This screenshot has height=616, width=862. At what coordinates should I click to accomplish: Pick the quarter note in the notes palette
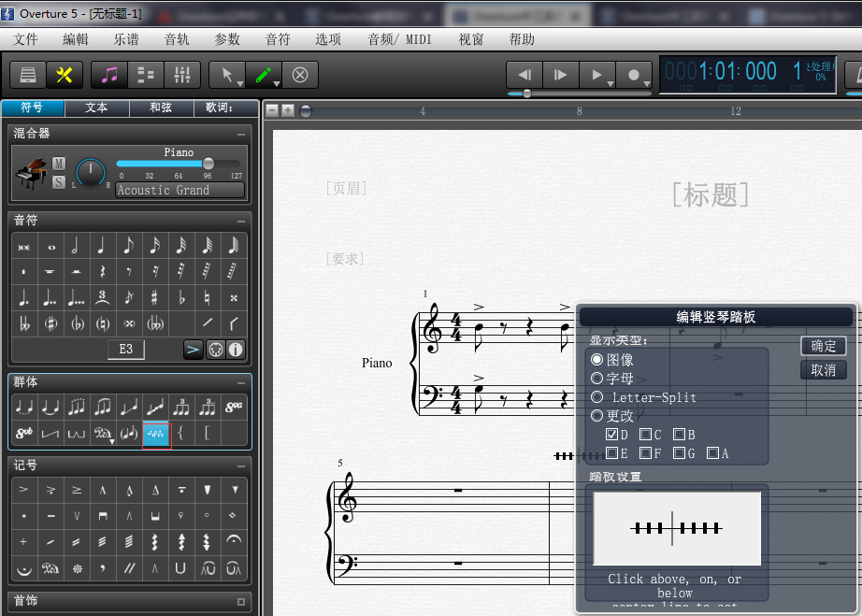coord(101,246)
